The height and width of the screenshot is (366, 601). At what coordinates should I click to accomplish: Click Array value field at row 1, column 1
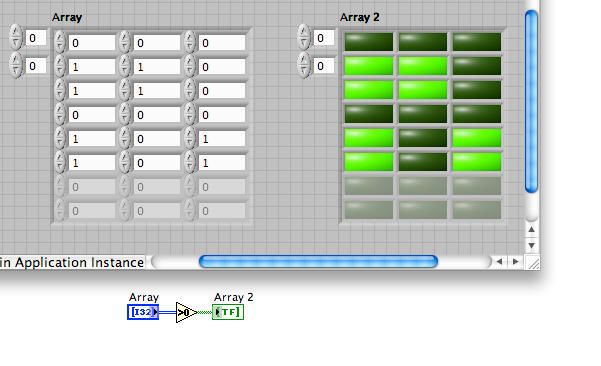tap(92, 43)
